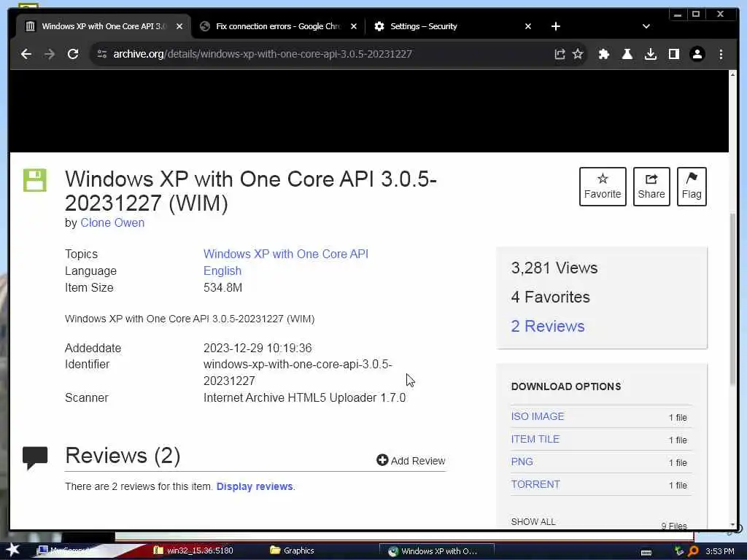Open the Start star button on taskbar
Image resolution: width=747 pixels, height=560 pixels.
pyautogui.click(x=12, y=550)
